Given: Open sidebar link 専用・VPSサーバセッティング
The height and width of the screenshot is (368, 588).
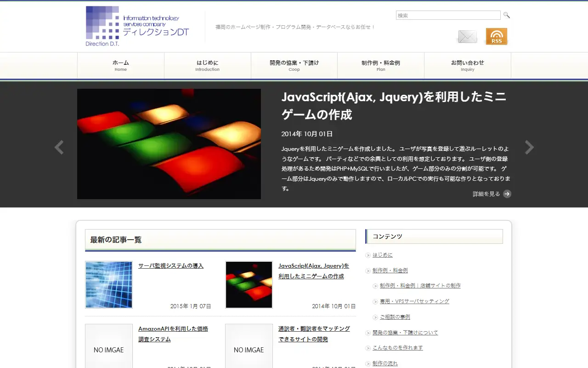Looking at the screenshot, I should click(414, 301).
